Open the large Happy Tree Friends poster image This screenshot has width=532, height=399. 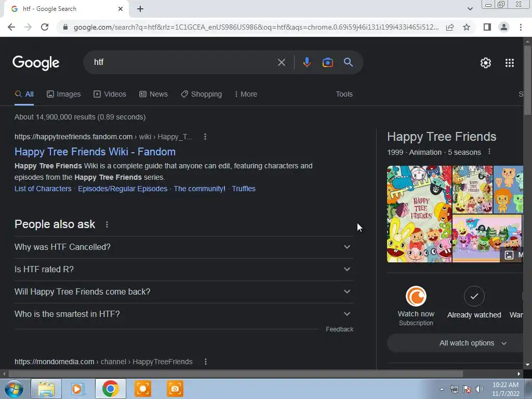(419, 214)
